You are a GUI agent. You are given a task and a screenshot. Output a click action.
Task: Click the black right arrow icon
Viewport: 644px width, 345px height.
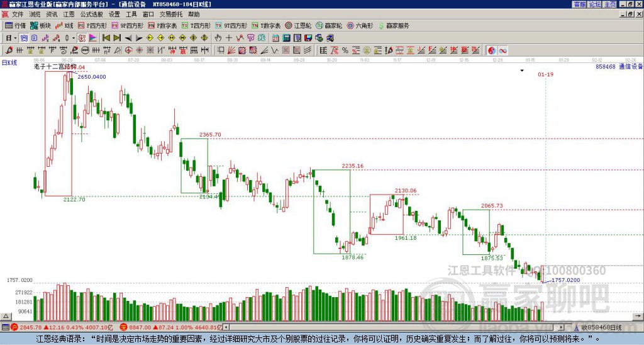click(139, 38)
